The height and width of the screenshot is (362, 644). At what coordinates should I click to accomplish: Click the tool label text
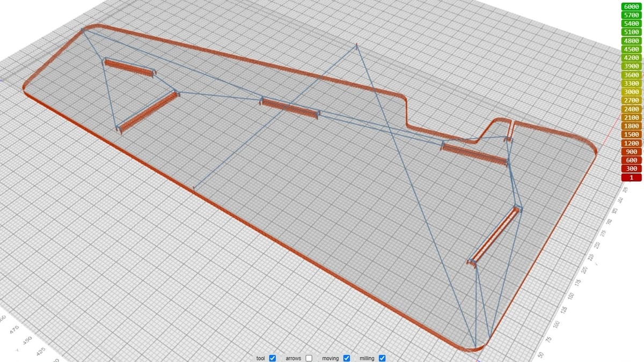[261, 358]
